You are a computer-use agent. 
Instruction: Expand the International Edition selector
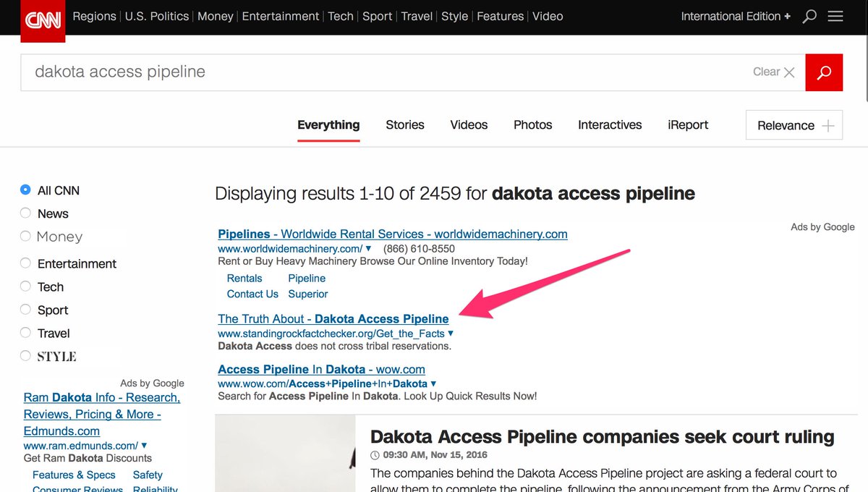[x=736, y=16]
